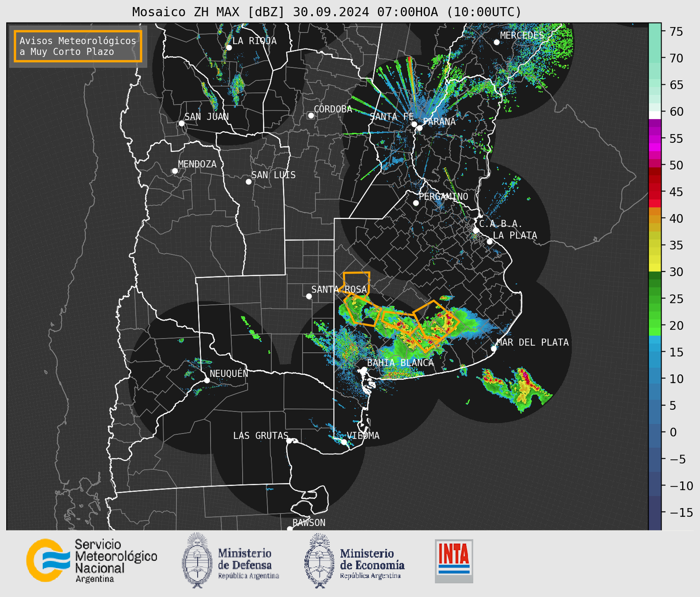Click the 0 value on the dBZ scale
The image size is (700, 597).
[x=673, y=432]
